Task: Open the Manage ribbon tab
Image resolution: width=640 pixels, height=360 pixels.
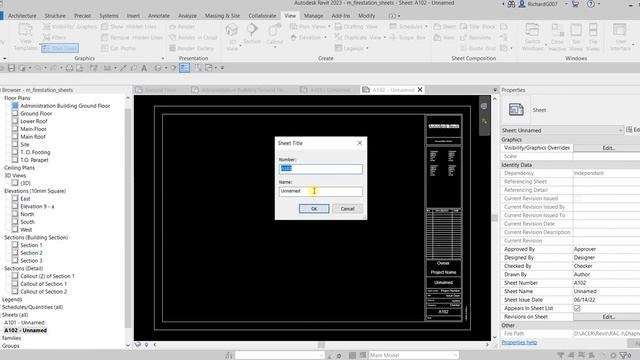Action: (x=313, y=16)
